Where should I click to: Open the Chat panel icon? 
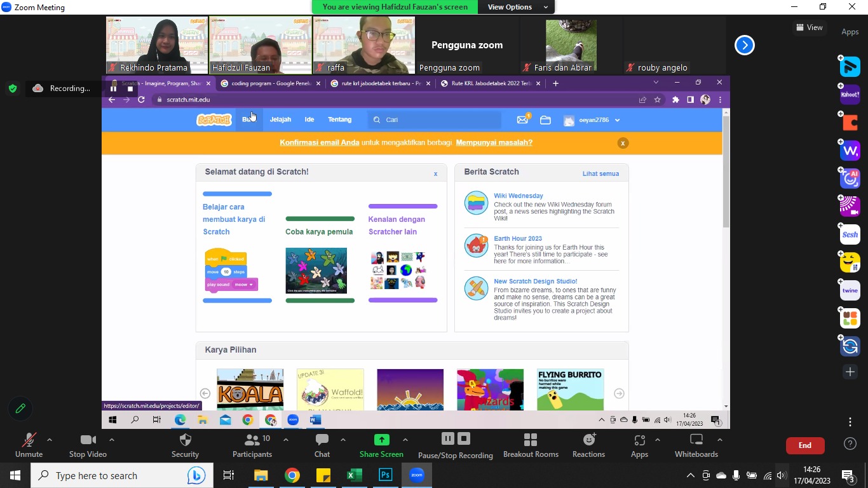[322, 440]
